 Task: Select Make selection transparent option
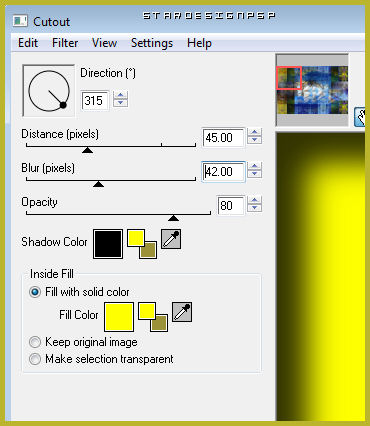pyautogui.click(x=35, y=359)
